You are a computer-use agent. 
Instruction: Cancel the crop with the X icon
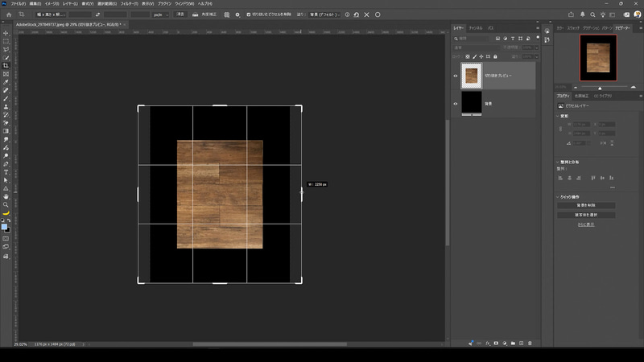pos(367,14)
